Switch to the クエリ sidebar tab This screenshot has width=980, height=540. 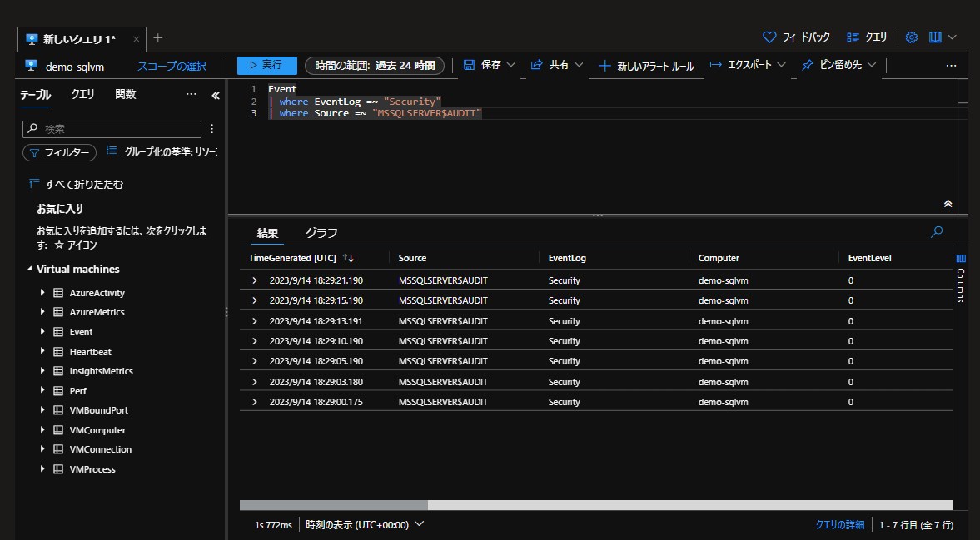coord(82,94)
